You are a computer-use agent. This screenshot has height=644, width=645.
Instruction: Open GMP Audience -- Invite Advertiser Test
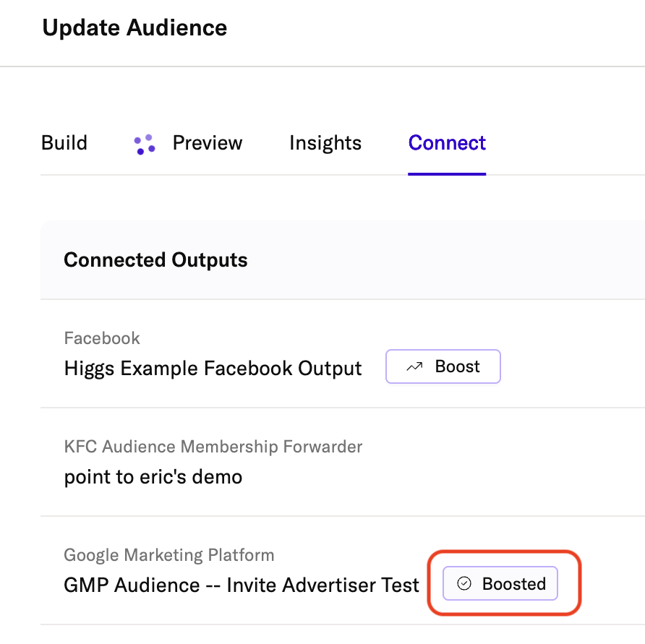(242, 585)
